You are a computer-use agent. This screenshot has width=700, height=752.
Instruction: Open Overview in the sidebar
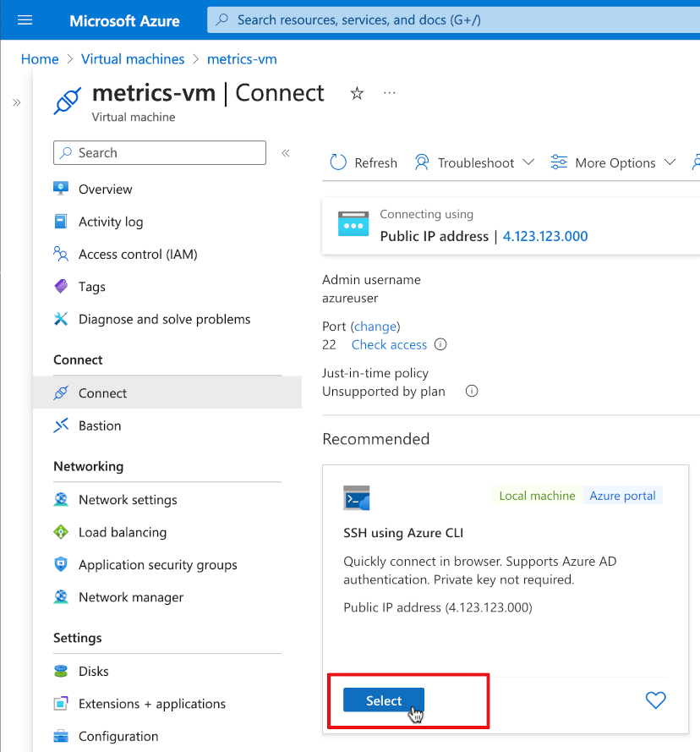(x=105, y=189)
